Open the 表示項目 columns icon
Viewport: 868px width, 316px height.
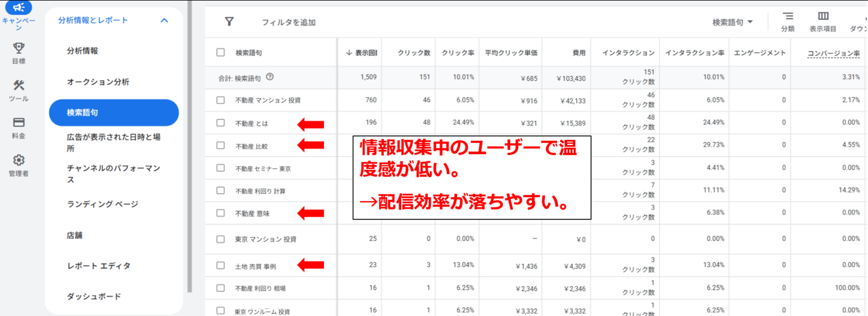pos(823,17)
